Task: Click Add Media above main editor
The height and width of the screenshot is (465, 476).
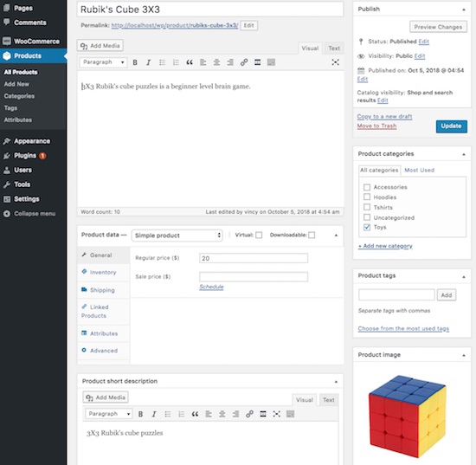Action: point(100,46)
